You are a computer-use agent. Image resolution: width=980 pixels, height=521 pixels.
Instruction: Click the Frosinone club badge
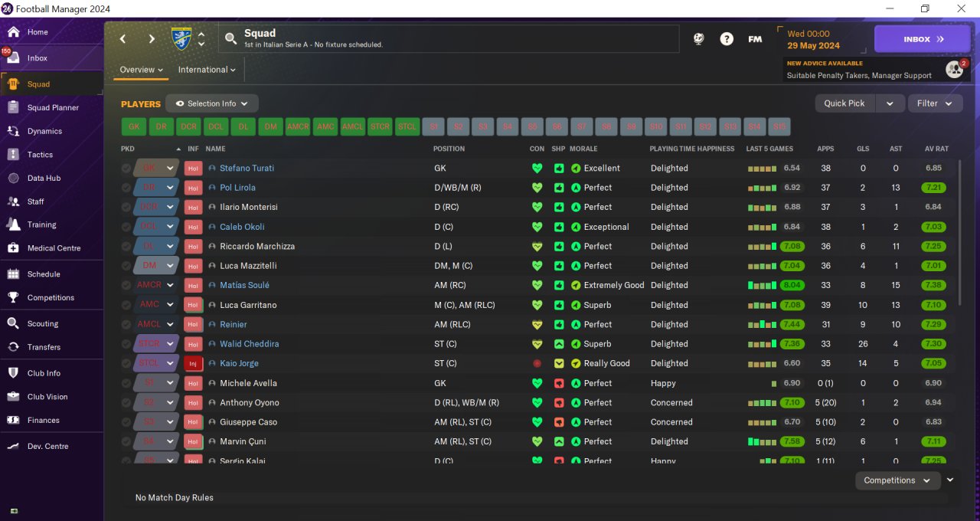[x=182, y=38]
